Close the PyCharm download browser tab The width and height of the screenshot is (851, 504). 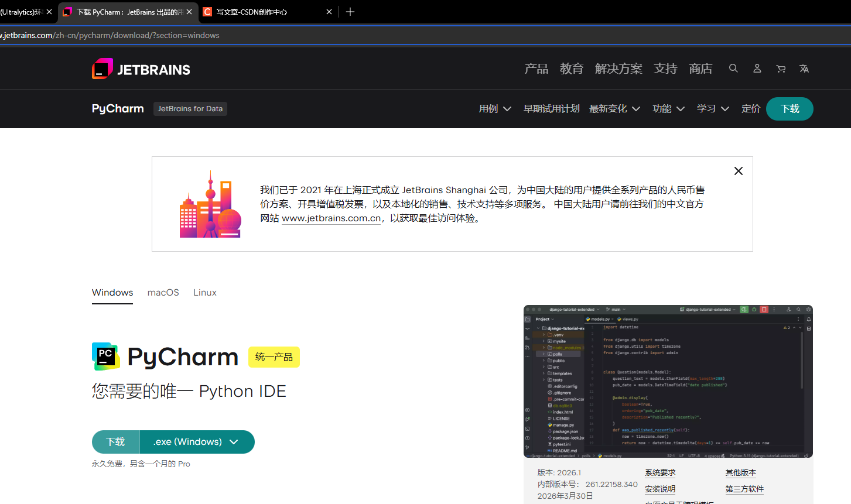(189, 12)
